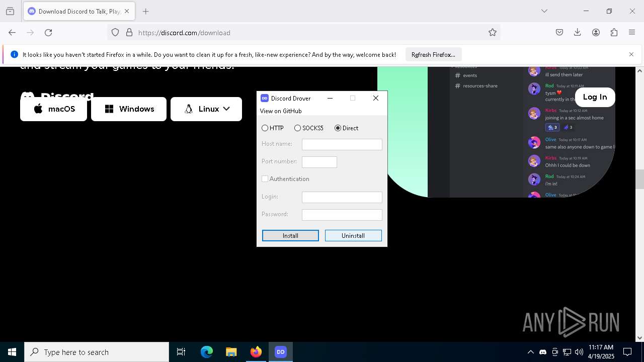644x362 pixels.
Task: Click the Discord system tray icon
Action: point(543,352)
